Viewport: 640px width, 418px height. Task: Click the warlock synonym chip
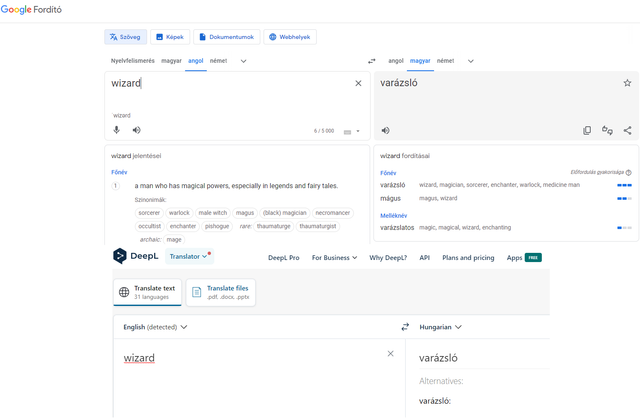click(179, 213)
